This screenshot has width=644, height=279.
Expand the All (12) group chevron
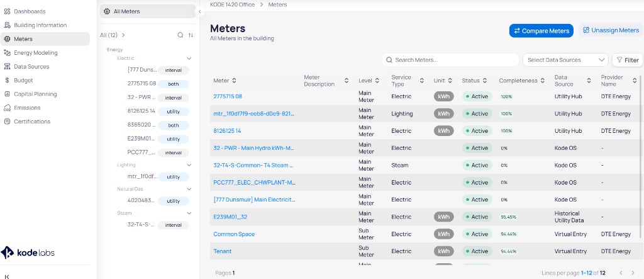click(123, 35)
